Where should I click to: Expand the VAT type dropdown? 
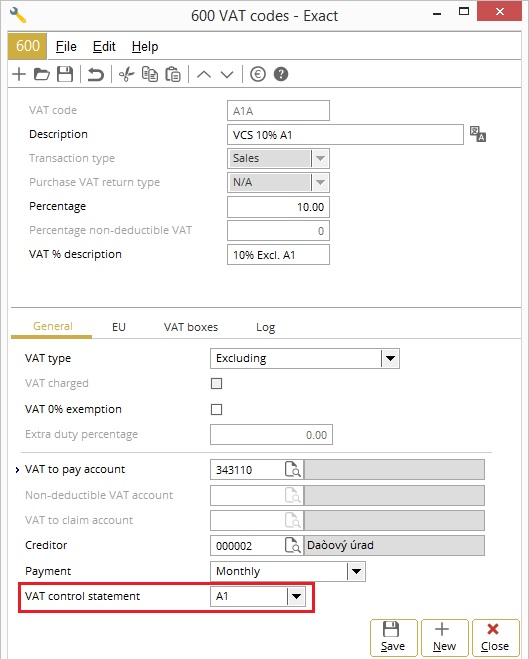(390, 358)
